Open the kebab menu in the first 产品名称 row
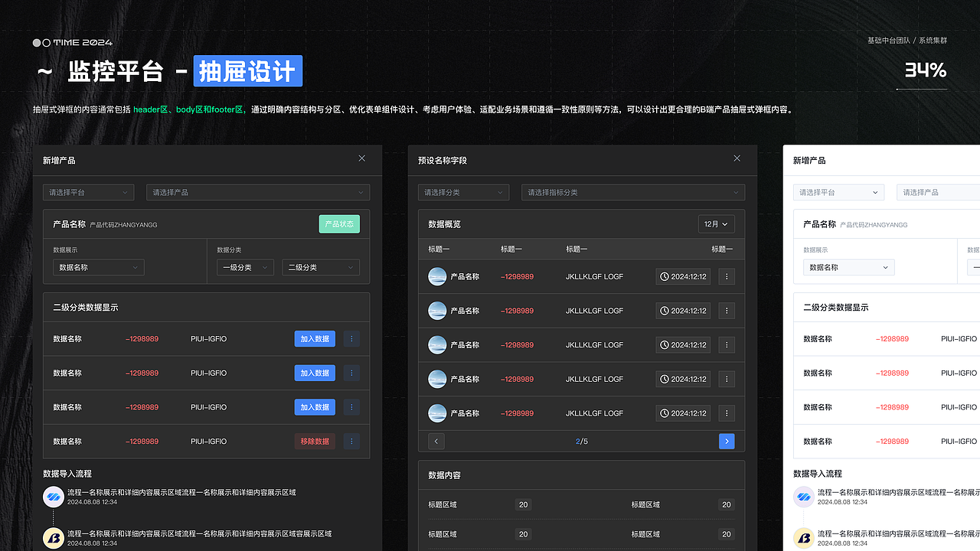The width and height of the screenshot is (980, 551). click(x=727, y=276)
